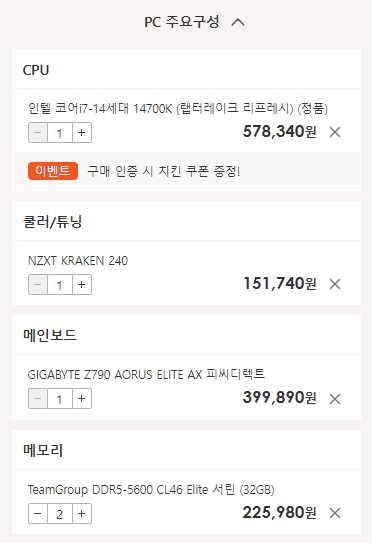Open the NZXT KRAKEN 240 product link
The image size is (372, 543).
pos(78,260)
